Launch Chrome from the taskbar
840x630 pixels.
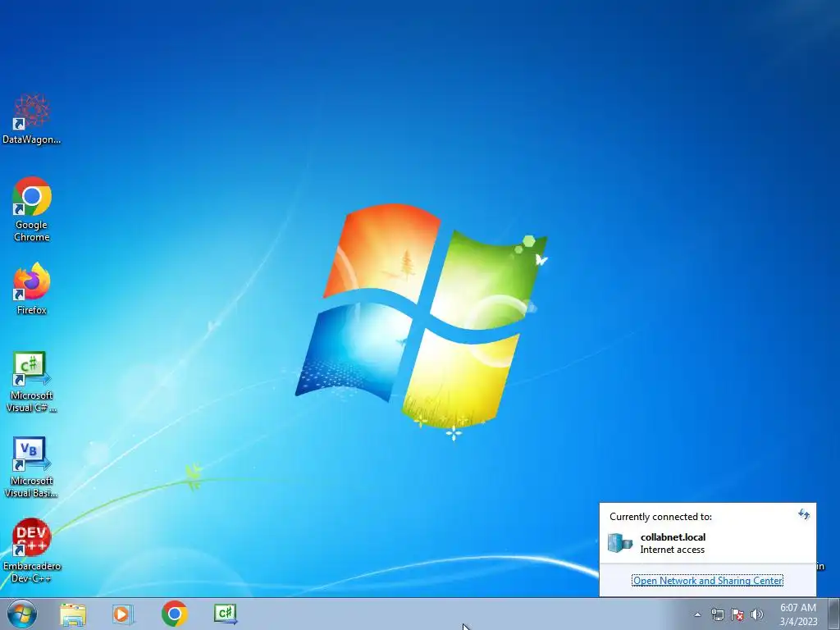[x=174, y=614]
